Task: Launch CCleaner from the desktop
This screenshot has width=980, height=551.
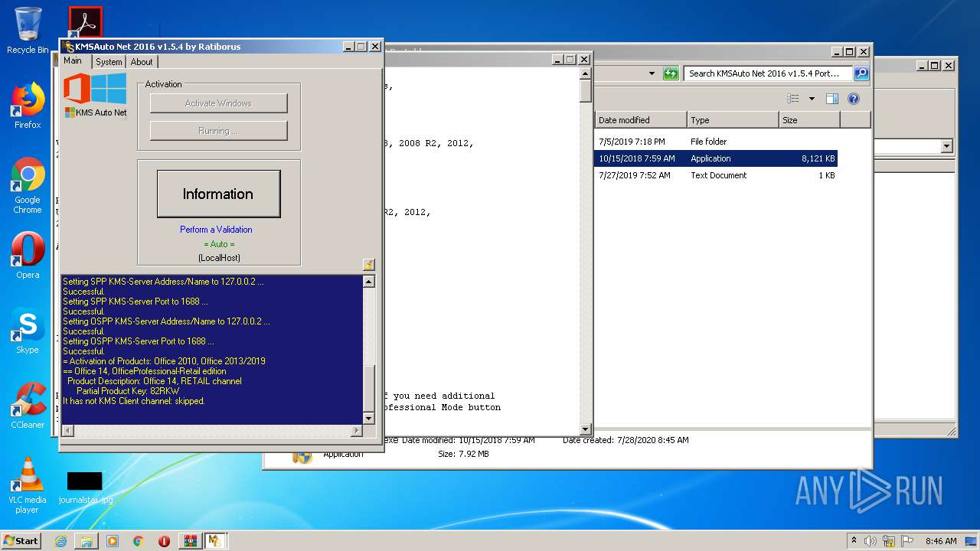Action: 28,406
